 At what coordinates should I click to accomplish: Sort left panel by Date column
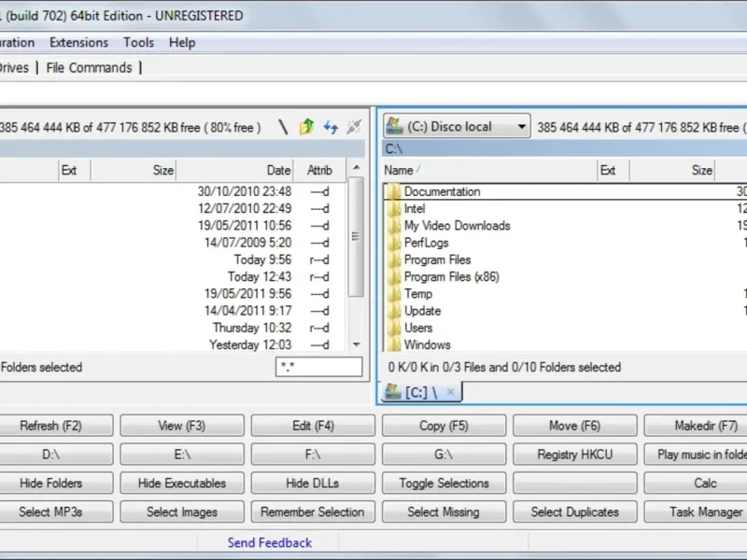coord(235,171)
